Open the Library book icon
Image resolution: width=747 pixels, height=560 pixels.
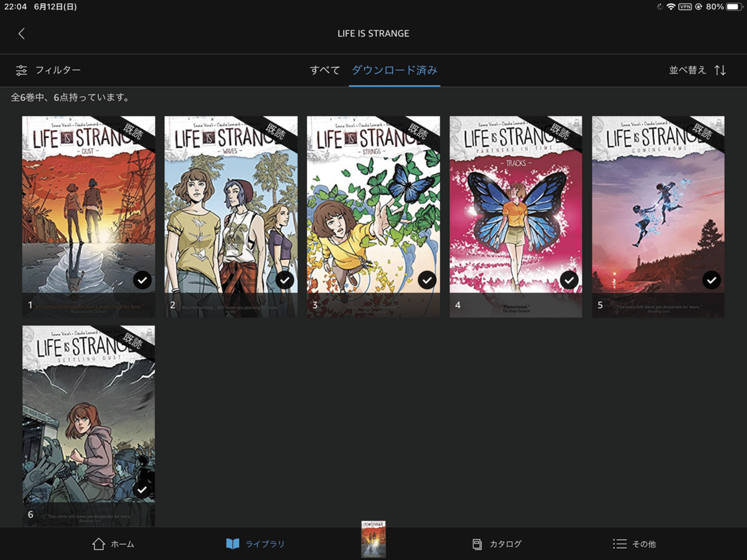tap(232, 544)
